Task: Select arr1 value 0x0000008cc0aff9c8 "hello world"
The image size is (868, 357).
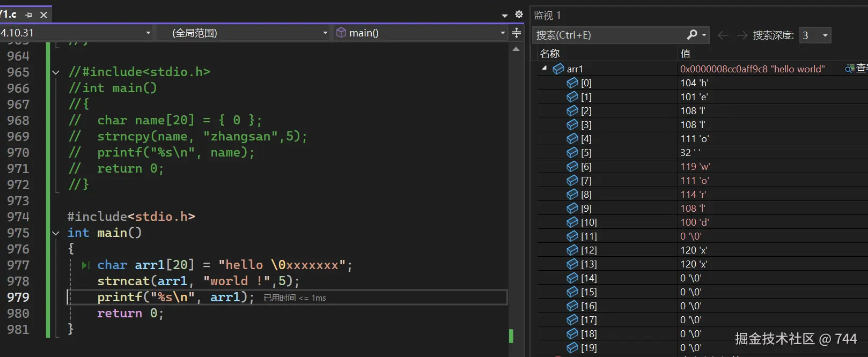Action: [x=752, y=69]
